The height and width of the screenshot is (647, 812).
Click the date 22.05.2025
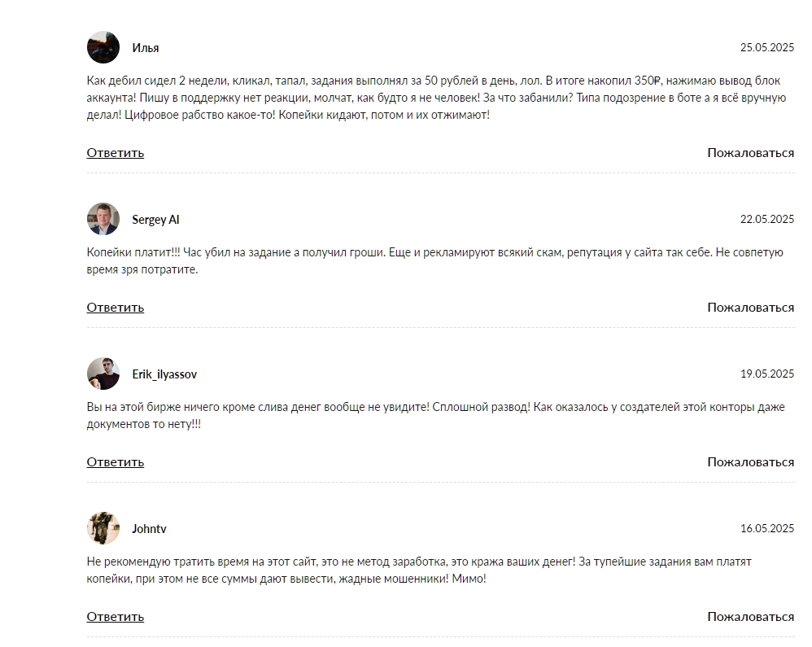point(766,220)
